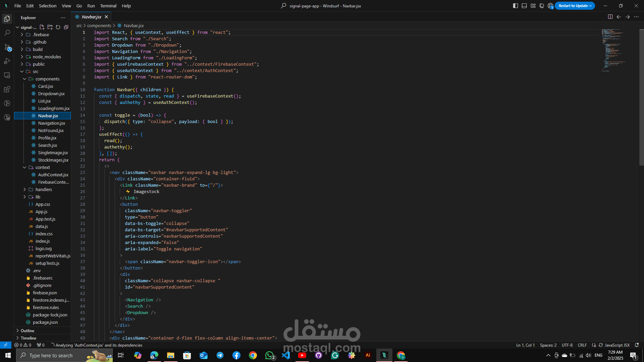Click New File icon in Explorer header
This screenshot has height=362, width=644.
point(42,27)
